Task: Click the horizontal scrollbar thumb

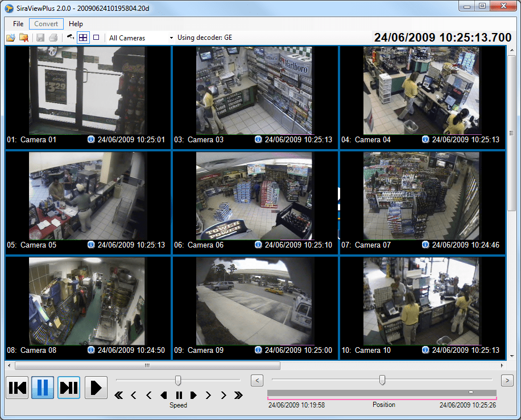Action: click(147, 365)
